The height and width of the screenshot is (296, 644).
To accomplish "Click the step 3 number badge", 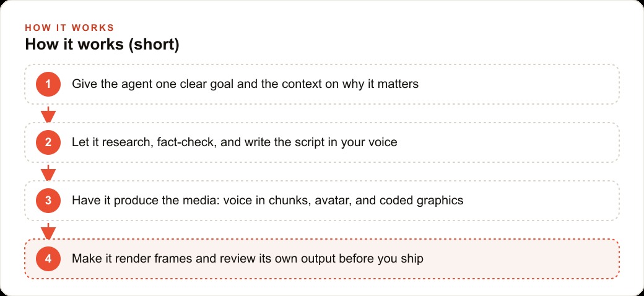I will [x=48, y=201].
